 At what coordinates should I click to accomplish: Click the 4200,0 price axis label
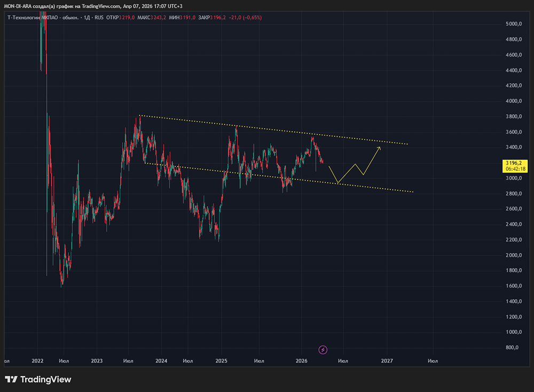514,85
